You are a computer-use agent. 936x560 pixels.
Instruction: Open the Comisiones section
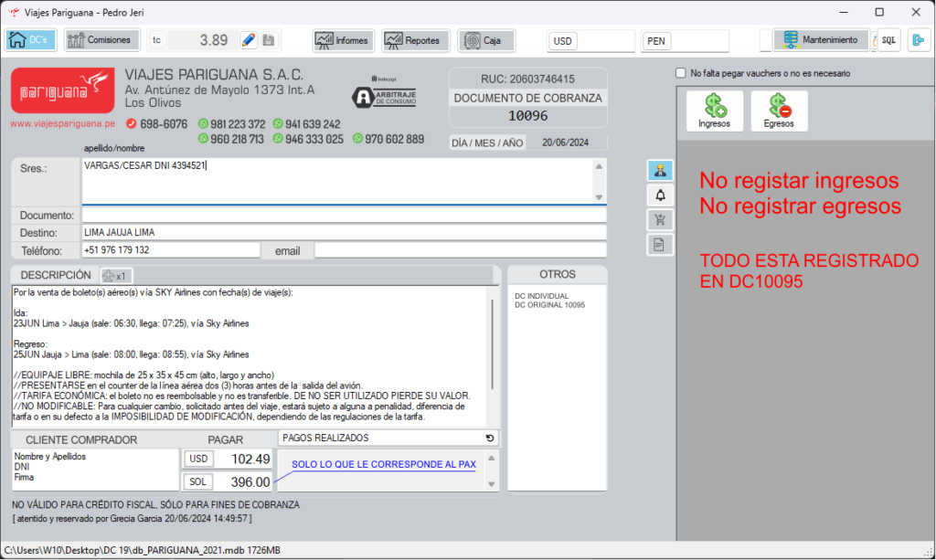[101, 40]
